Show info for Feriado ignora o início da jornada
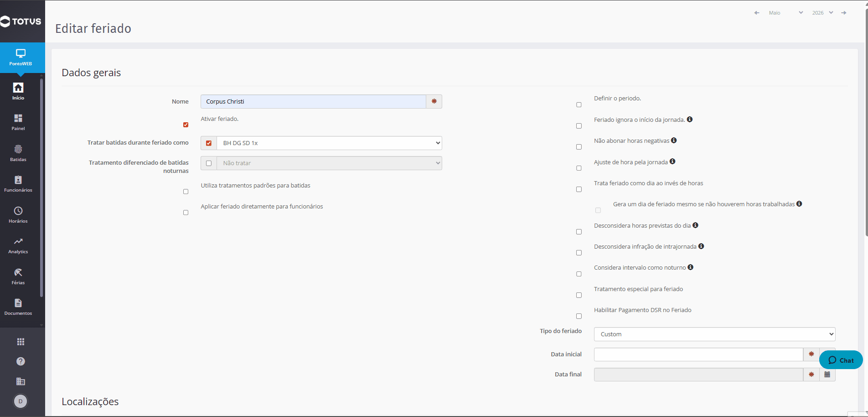This screenshot has width=868, height=417. coord(690,120)
